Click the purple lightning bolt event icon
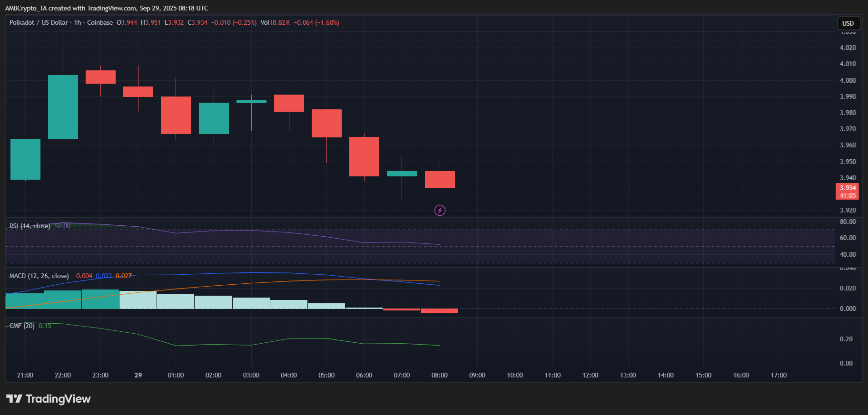868x415 pixels. [x=440, y=210]
